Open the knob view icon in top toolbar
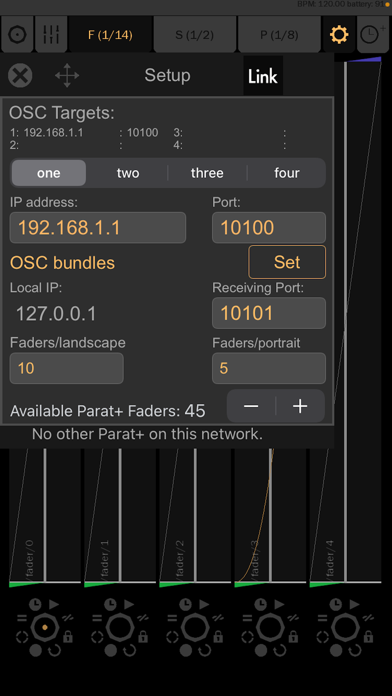The image size is (392, 696). (17, 34)
